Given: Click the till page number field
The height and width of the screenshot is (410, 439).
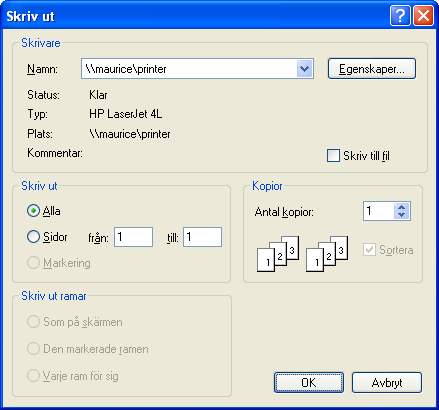Looking at the screenshot, I should (202, 237).
